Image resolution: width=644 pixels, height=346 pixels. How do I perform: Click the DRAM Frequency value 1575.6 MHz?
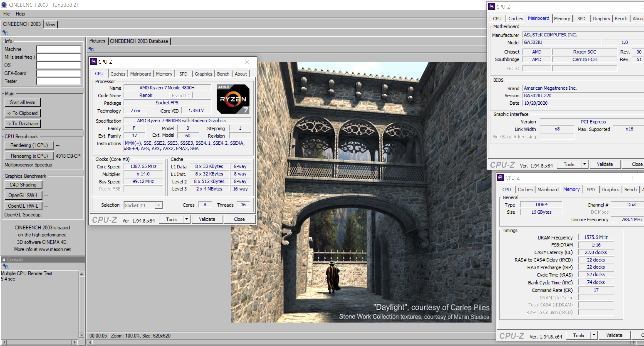pyautogui.click(x=596, y=237)
